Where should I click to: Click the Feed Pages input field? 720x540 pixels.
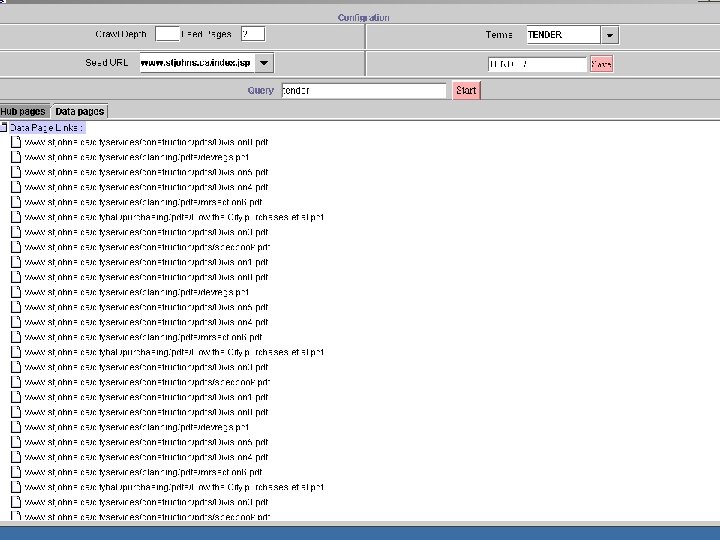(253, 34)
